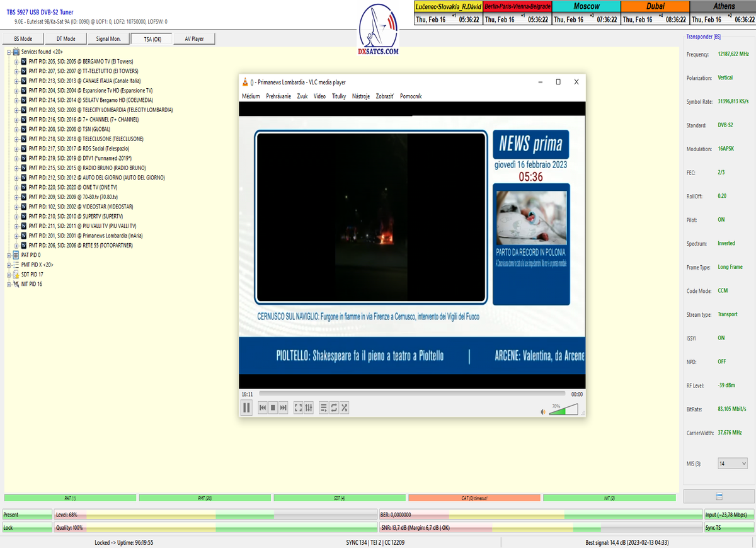Toggle VLC fullscreen mode
Screen dimensions: 756x548
(x=299, y=408)
